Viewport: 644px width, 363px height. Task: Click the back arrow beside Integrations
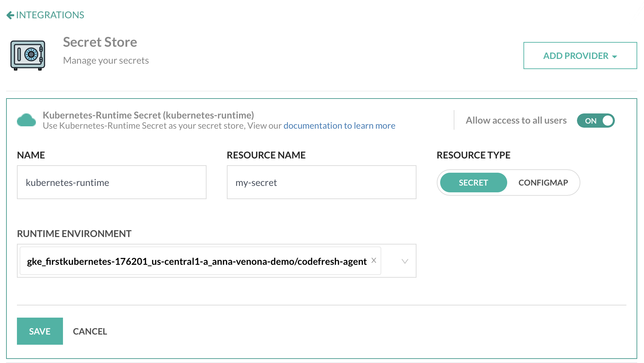tap(10, 15)
